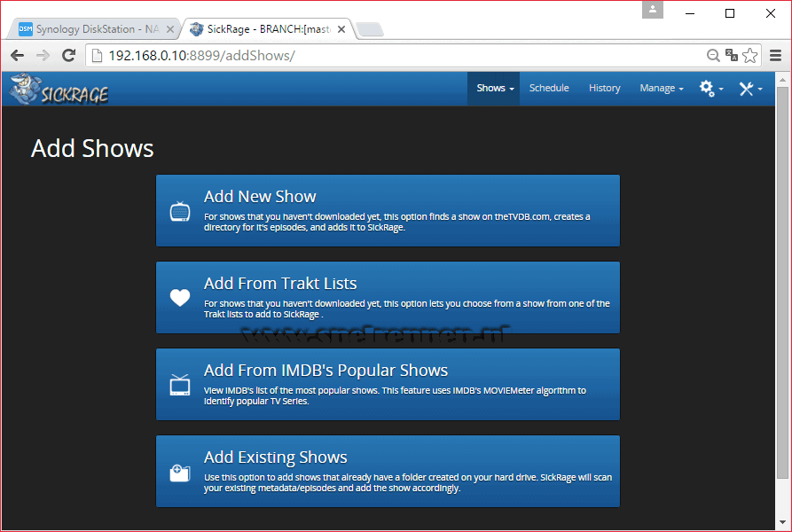Open the History page
The width and height of the screenshot is (792, 532).
coord(604,89)
